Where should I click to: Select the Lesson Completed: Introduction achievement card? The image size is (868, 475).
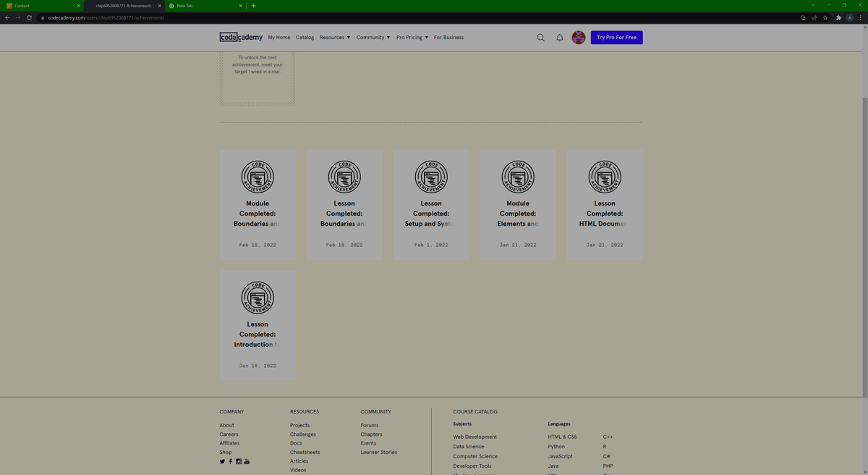point(258,326)
